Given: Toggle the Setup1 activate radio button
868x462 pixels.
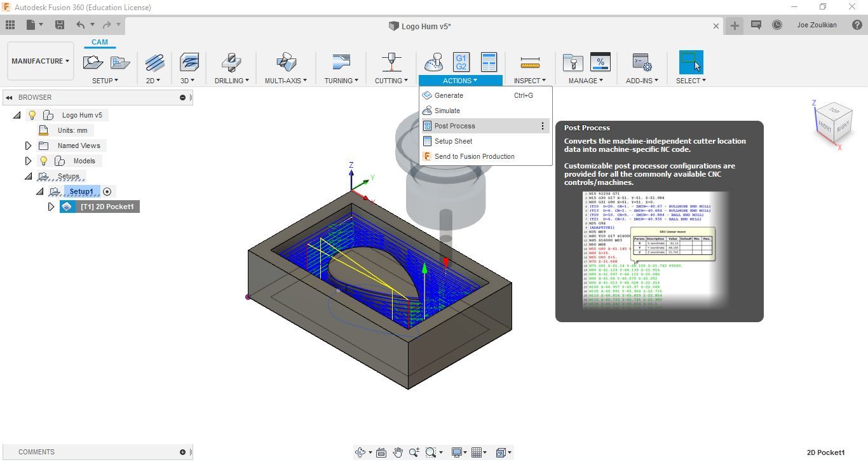Looking at the screenshot, I should (107, 191).
